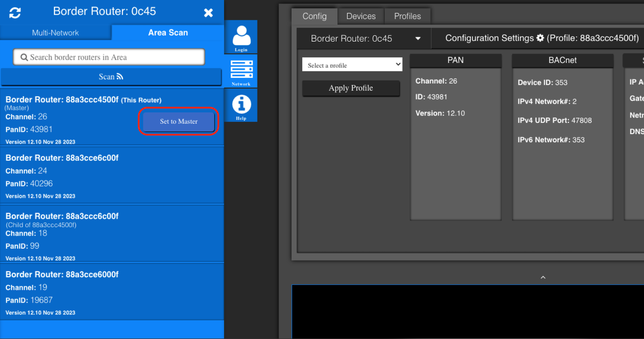
Task: Click PanID: 19687 in router list
Action: pos(29,300)
